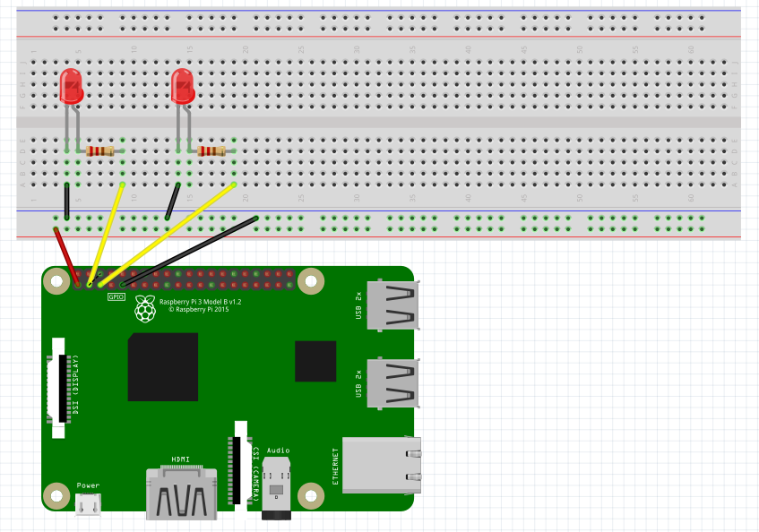
Task: Click the right resistor on the breadboard
Action: click(211, 151)
